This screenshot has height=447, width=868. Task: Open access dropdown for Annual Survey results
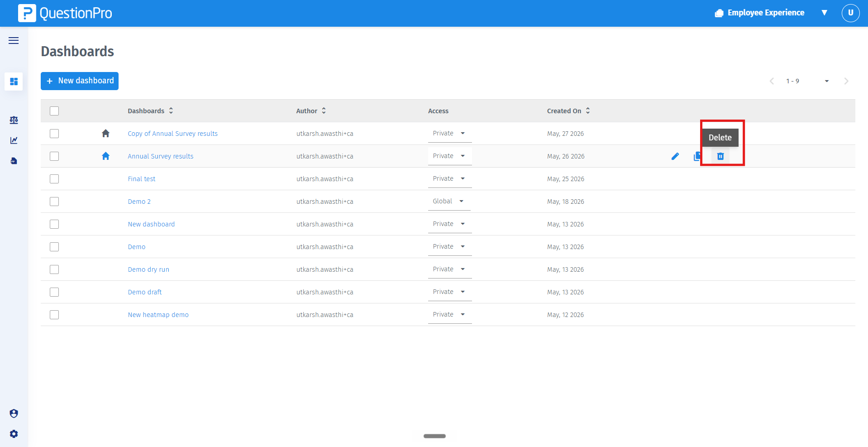pos(450,156)
